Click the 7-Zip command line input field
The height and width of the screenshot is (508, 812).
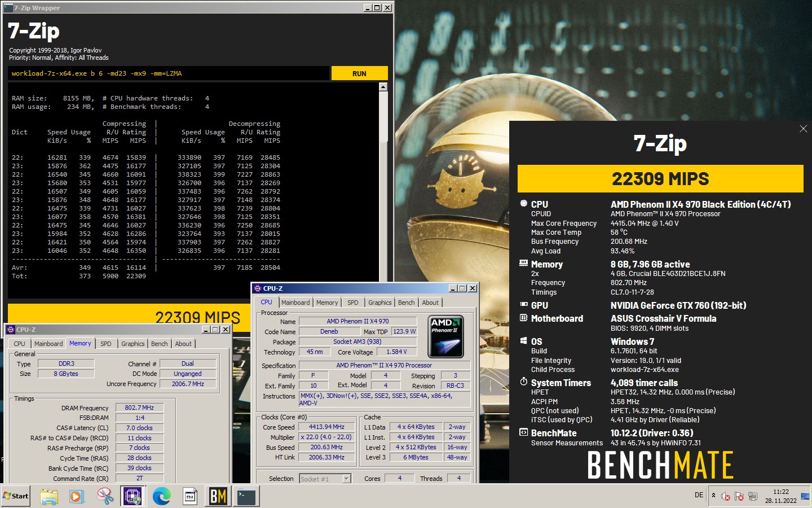click(x=169, y=73)
